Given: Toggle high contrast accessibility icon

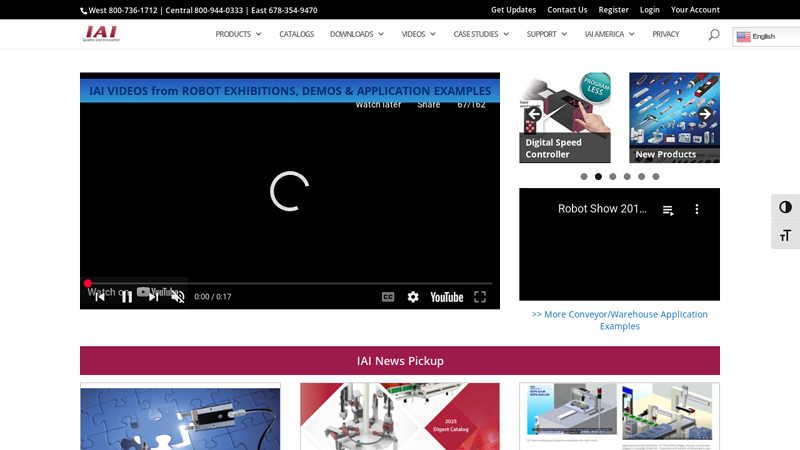Looking at the screenshot, I should 785,207.
